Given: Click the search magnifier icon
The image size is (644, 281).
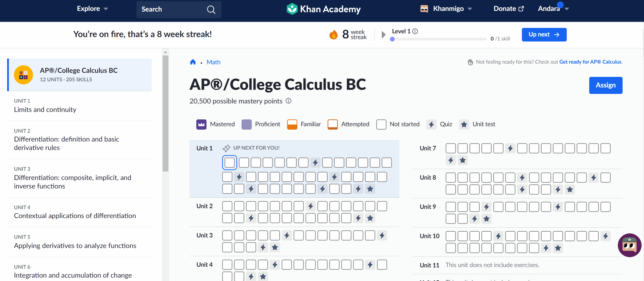Looking at the screenshot, I should coord(211,10).
